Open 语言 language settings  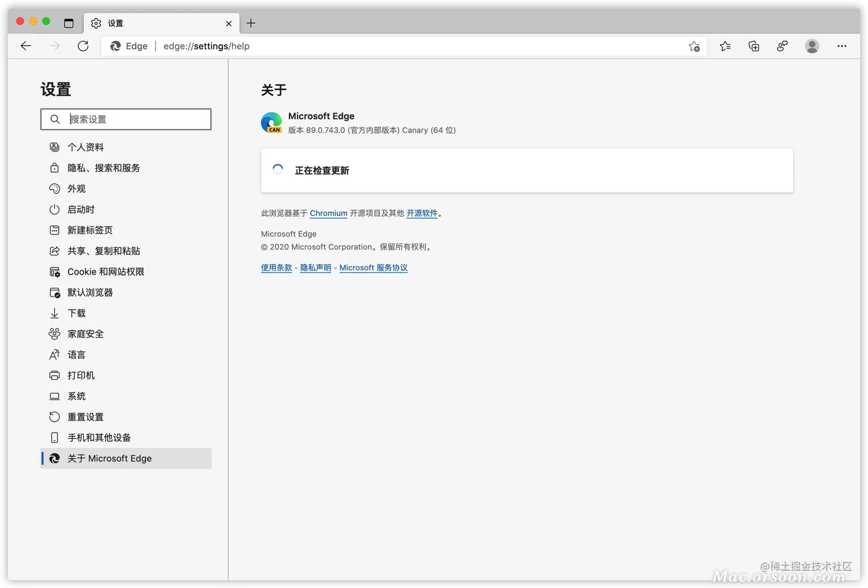pyautogui.click(x=126, y=355)
